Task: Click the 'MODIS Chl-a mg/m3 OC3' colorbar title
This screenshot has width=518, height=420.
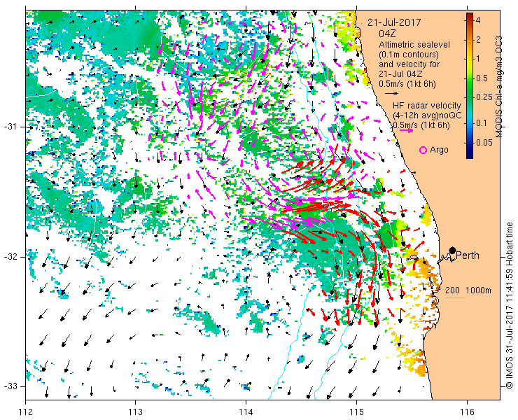Action: coord(499,87)
